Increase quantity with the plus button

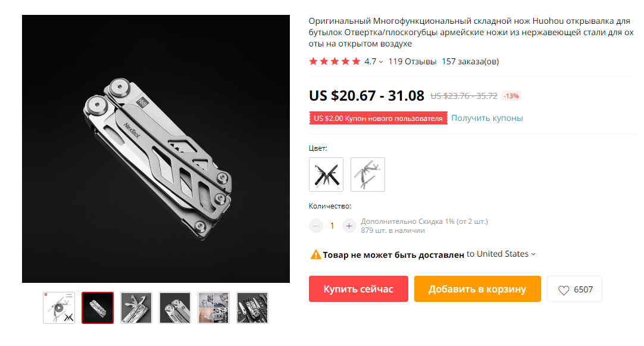click(x=349, y=226)
